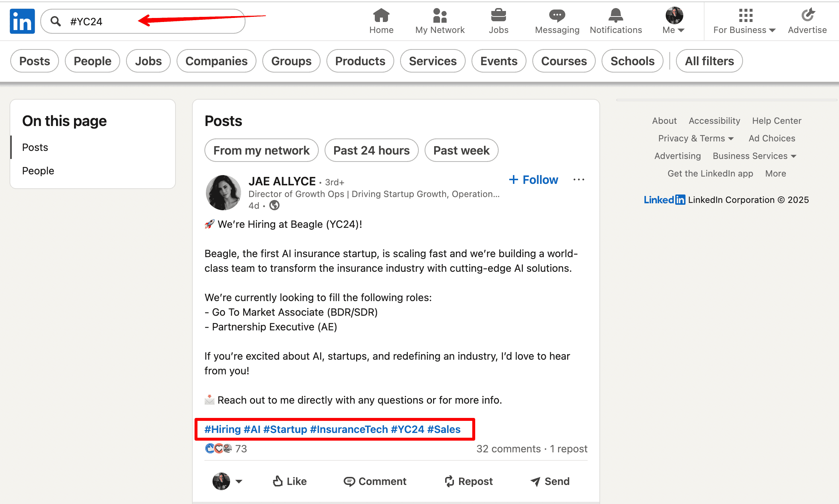This screenshot has width=839, height=504.
Task: Enable the From my network filter
Action: tap(261, 150)
